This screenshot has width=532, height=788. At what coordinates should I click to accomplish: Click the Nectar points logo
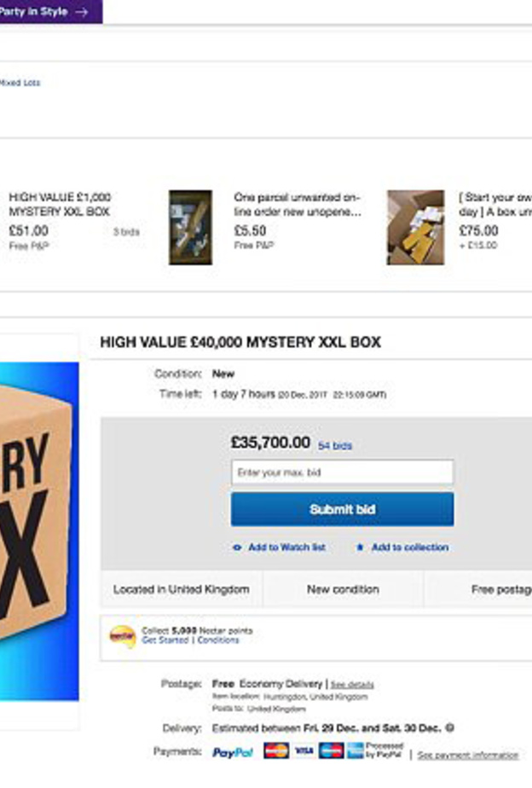(x=122, y=636)
